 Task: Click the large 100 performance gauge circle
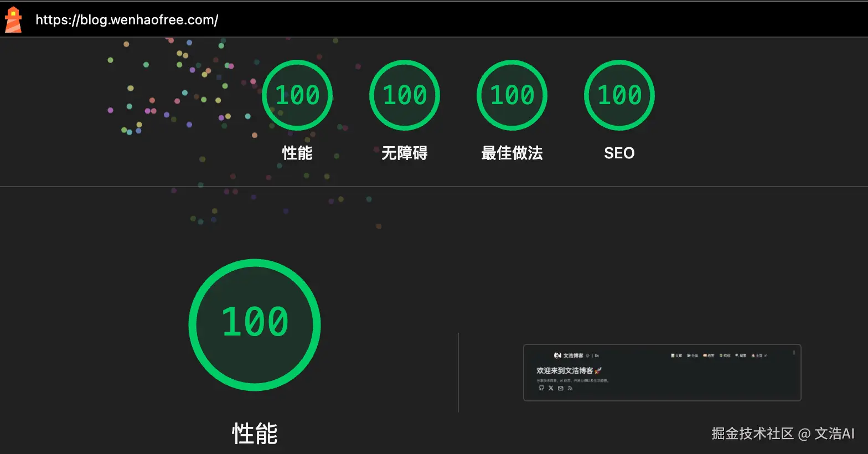(255, 325)
